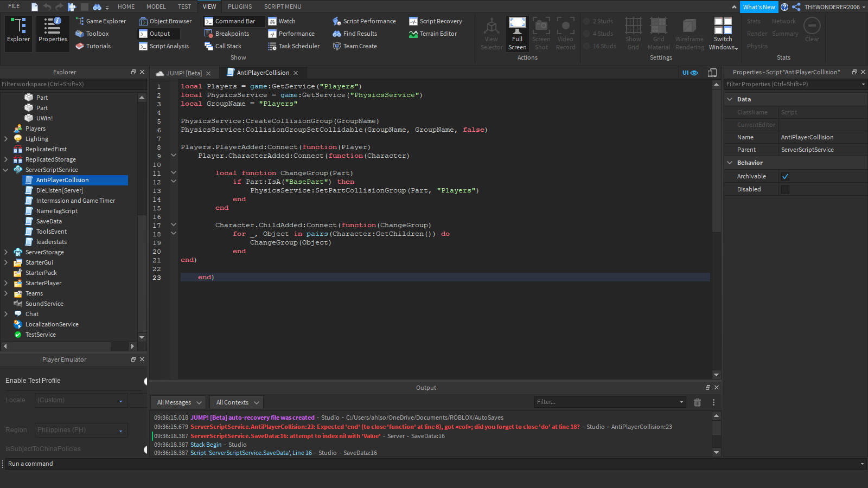Open Team Create panel
Viewport: 868px width, 488px height.
(x=360, y=46)
